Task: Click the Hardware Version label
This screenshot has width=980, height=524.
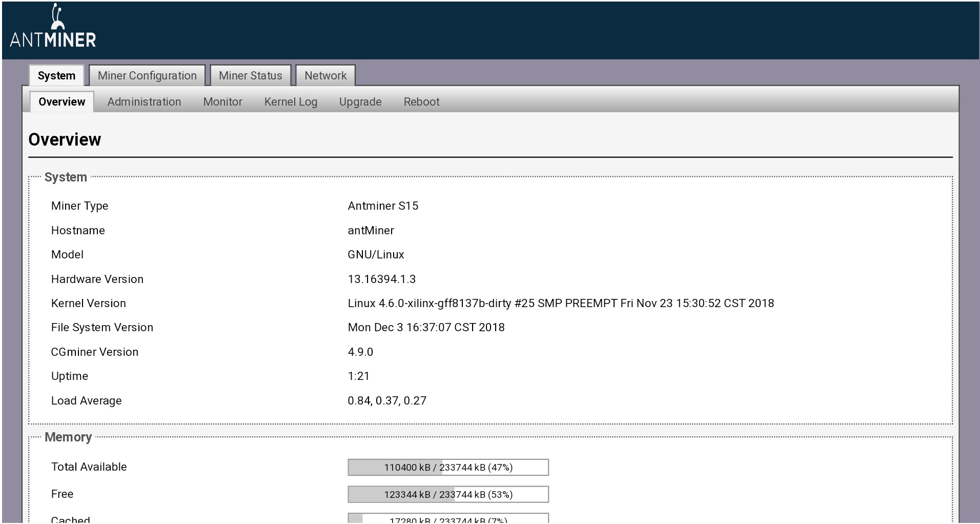Action: (x=97, y=279)
